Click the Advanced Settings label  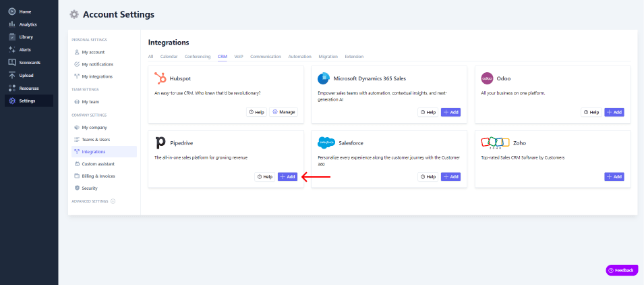point(90,201)
